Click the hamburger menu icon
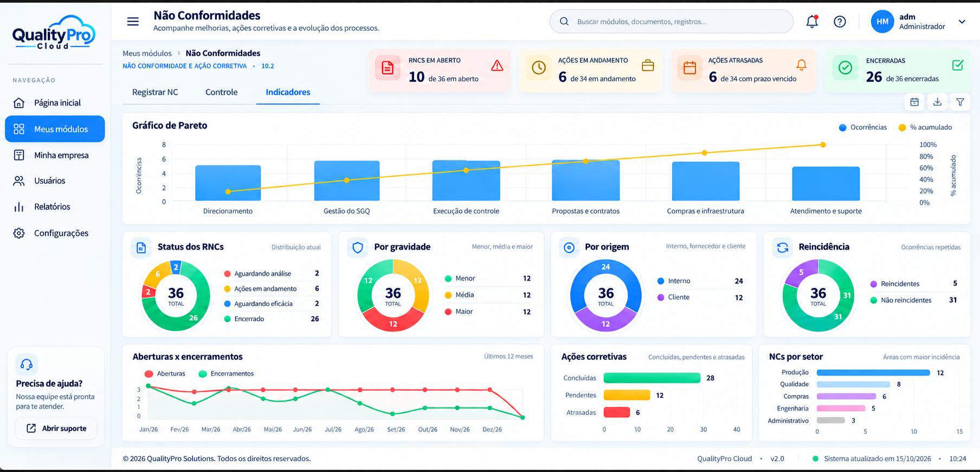Image resolution: width=980 pixels, height=472 pixels. click(x=133, y=22)
